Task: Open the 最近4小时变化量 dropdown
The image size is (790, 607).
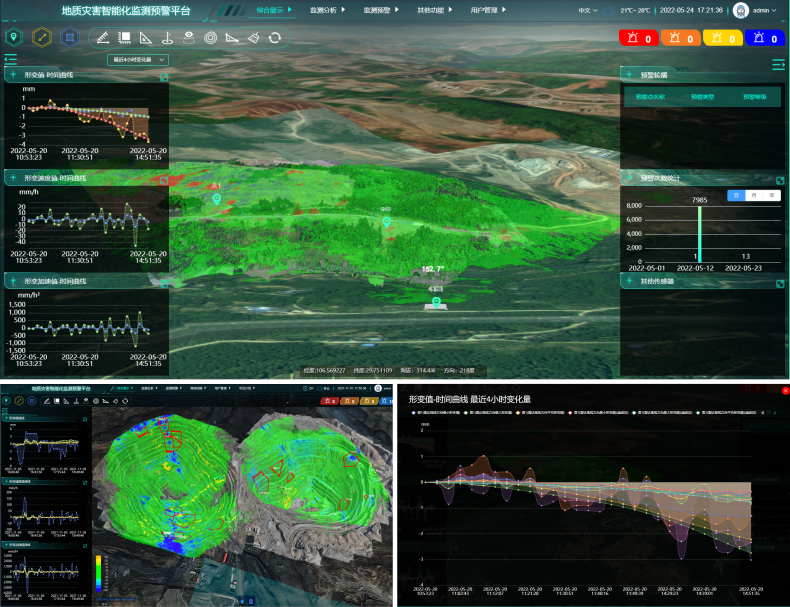Action: point(138,60)
